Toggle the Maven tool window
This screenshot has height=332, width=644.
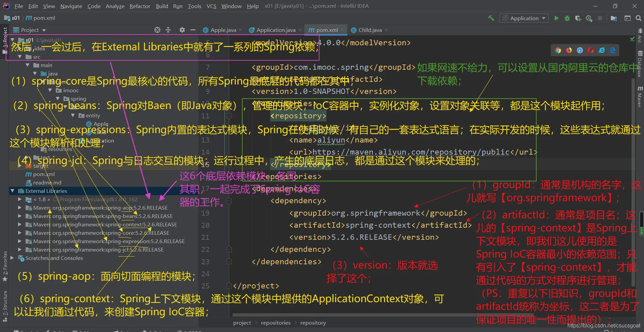click(640, 97)
